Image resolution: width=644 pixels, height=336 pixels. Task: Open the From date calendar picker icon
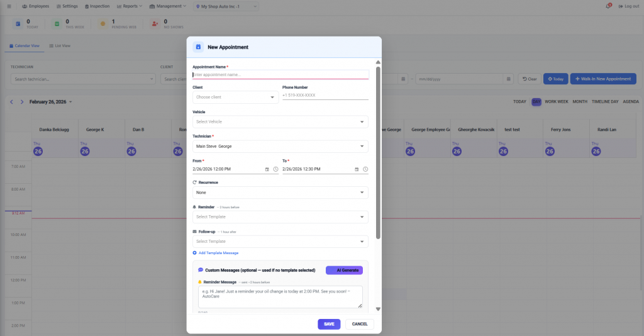267,169
